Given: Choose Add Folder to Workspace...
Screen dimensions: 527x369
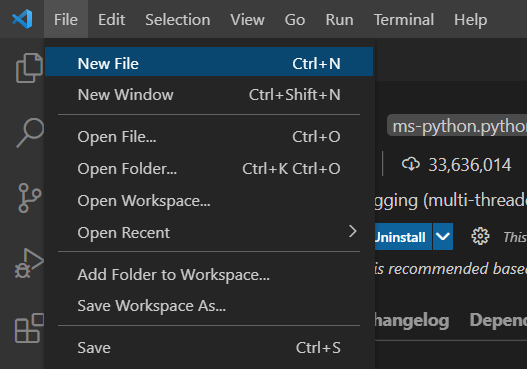Looking at the screenshot, I should 209,275.
